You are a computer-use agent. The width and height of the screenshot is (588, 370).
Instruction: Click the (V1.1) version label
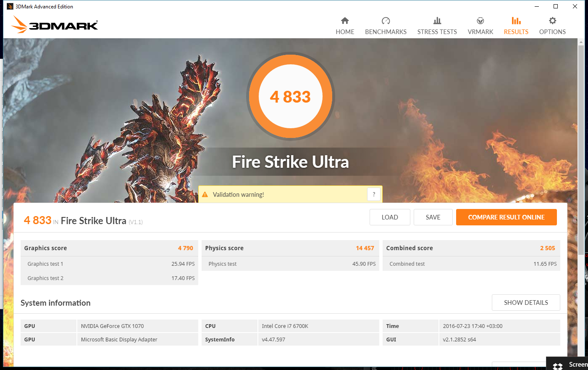pos(136,222)
